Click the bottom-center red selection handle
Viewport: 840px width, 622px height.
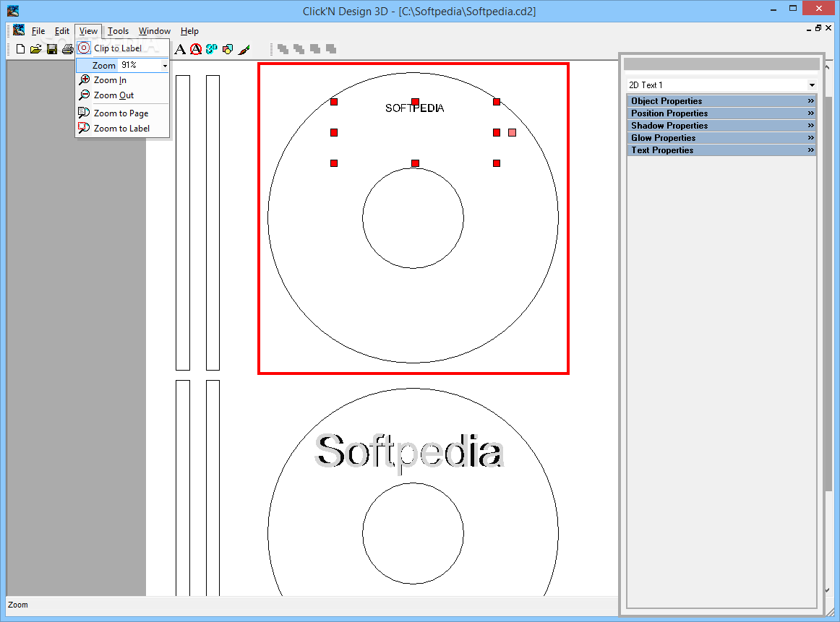415,163
